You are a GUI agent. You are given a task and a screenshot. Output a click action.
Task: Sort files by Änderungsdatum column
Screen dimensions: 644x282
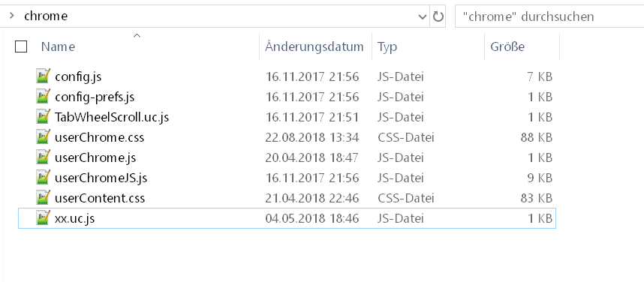(x=314, y=46)
